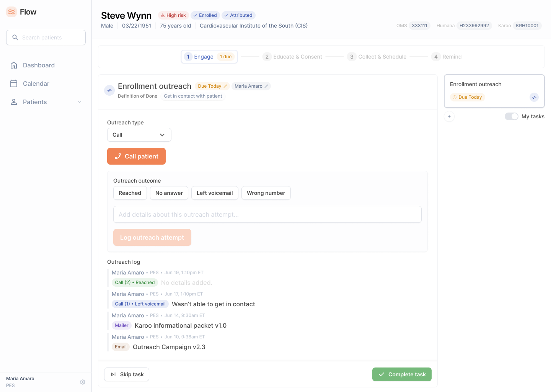551x392 pixels.
Task: Click Karoo informational packet v1.0 text
Action: click(x=181, y=325)
